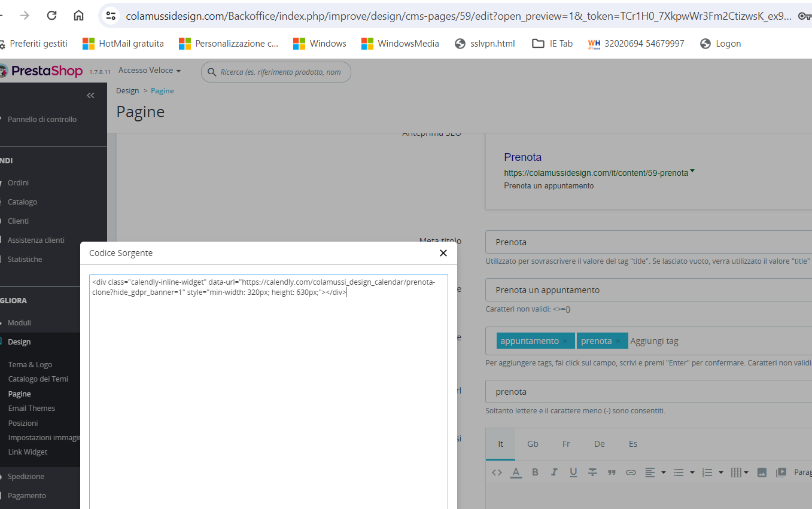Open the Prenota SEO preview title link
Viewport: 812px width, 509px height.
point(522,157)
